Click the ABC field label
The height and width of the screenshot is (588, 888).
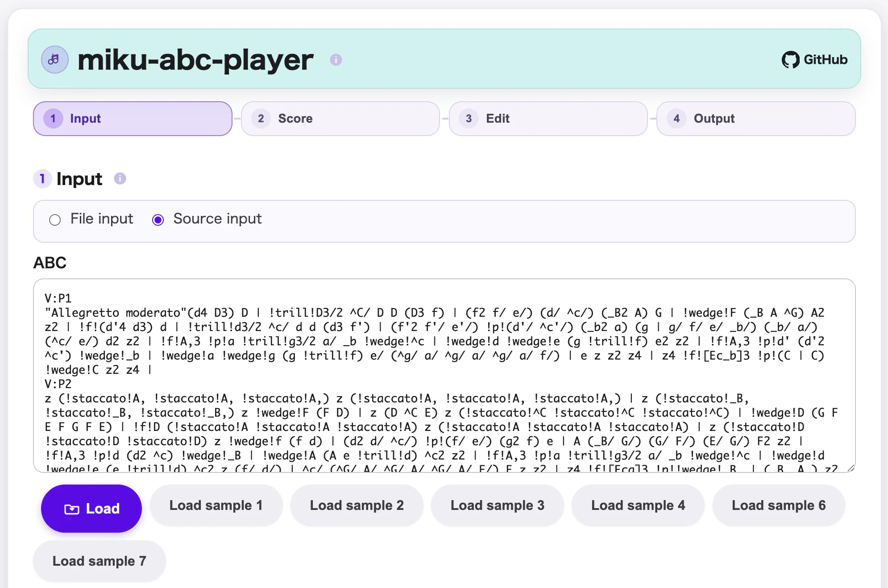(50, 263)
